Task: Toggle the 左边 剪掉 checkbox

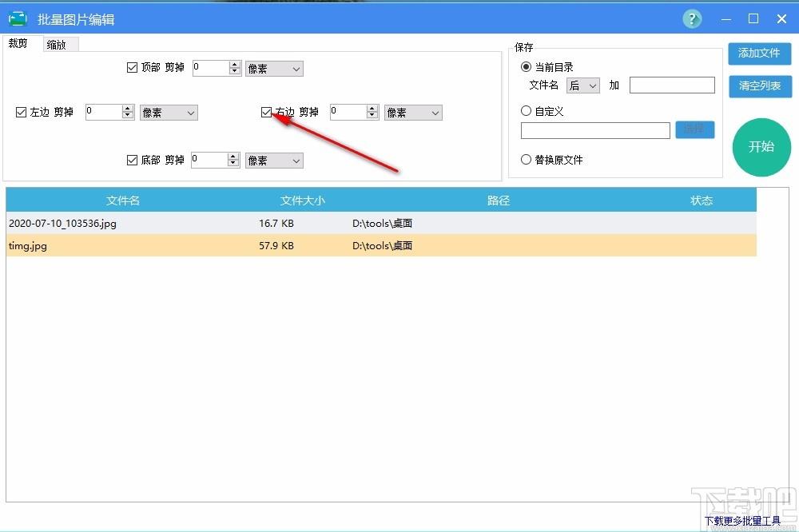Action: tap(22, 113)
